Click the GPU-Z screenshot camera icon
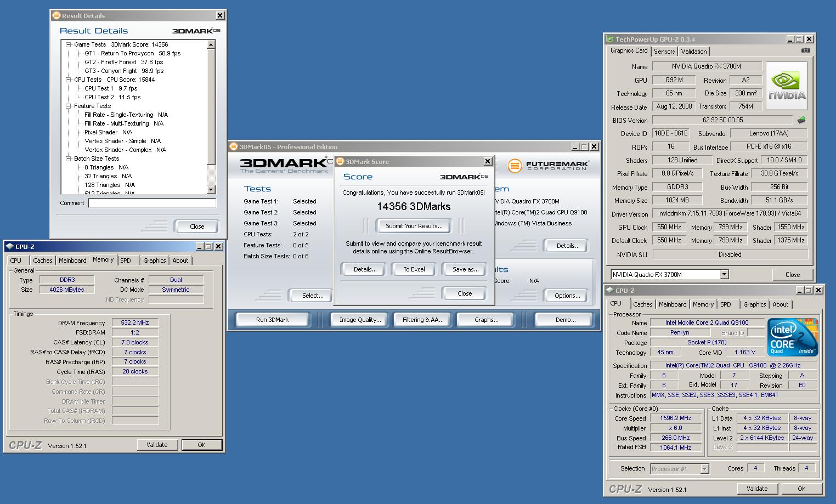The image size is (836, 504). pos(805,50)
